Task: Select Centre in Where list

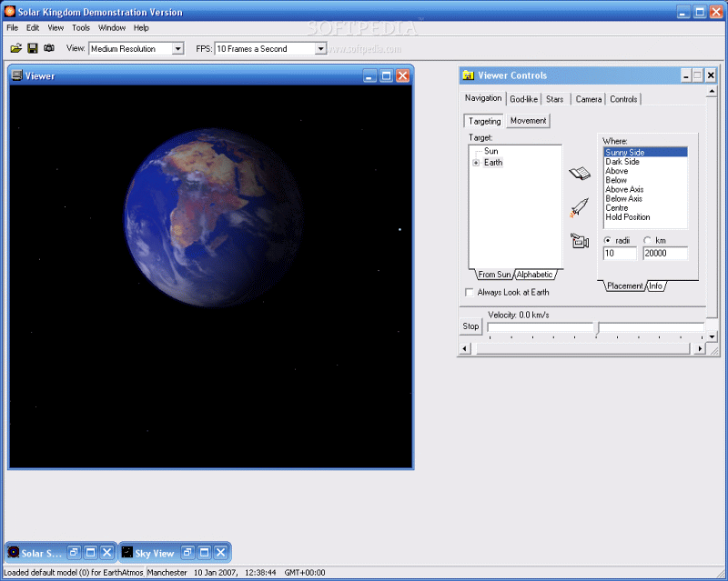Action: tap(645, 208)
